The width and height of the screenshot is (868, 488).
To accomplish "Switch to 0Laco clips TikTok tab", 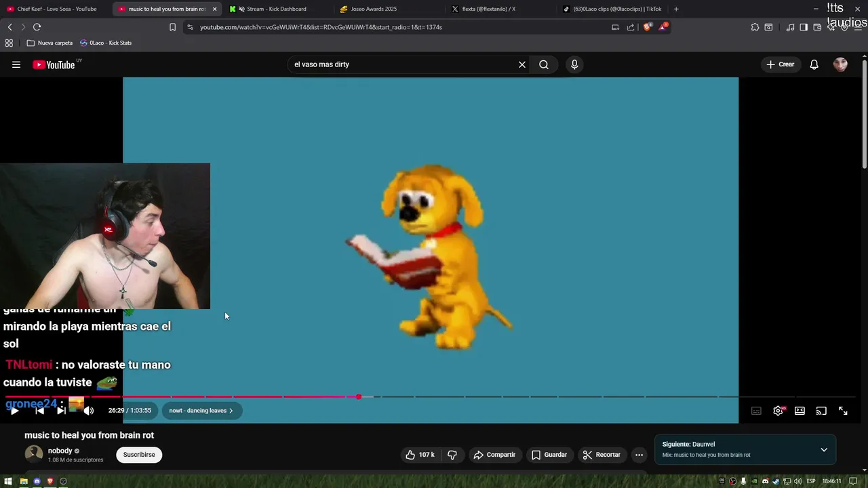I will click(x=614, y=9).
